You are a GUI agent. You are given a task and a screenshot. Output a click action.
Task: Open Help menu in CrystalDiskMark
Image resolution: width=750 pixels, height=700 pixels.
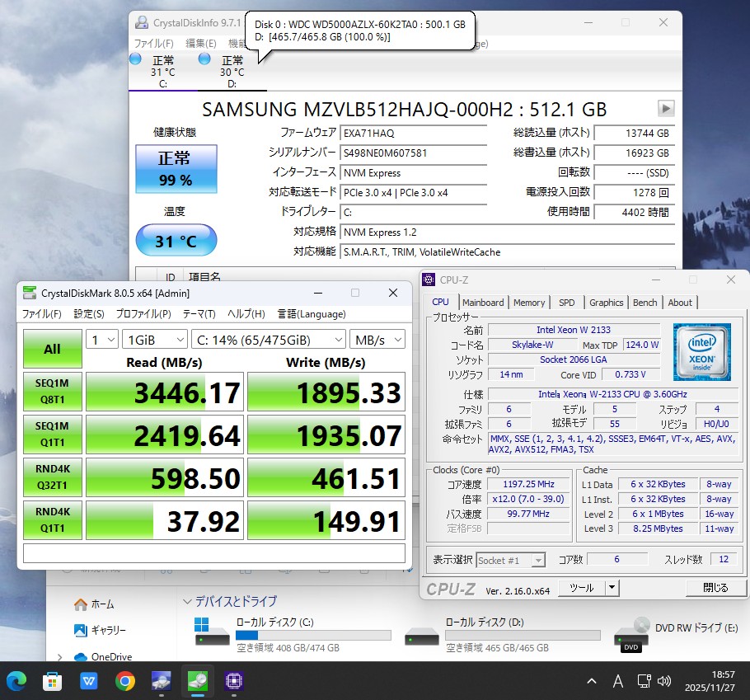[246, 314]
